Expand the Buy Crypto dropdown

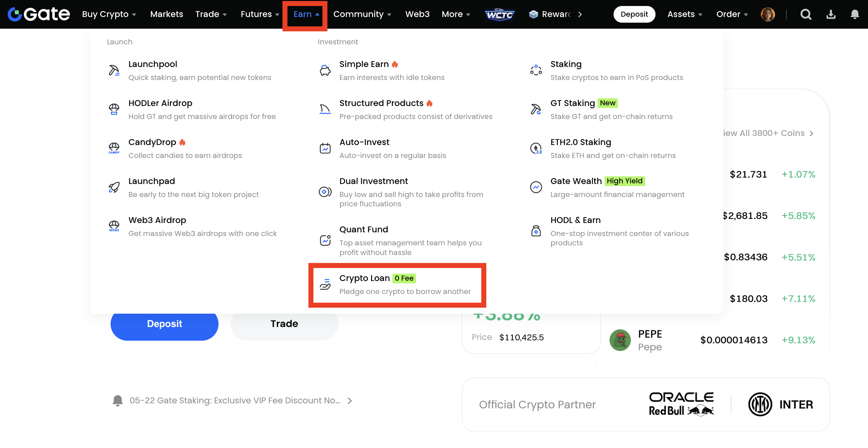coord(109,14)
